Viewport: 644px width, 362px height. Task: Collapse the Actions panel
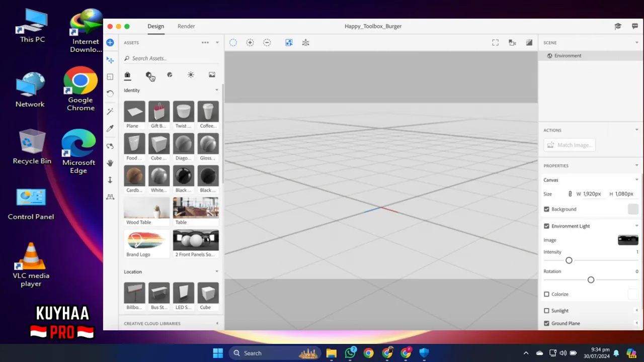coord(636,130)
